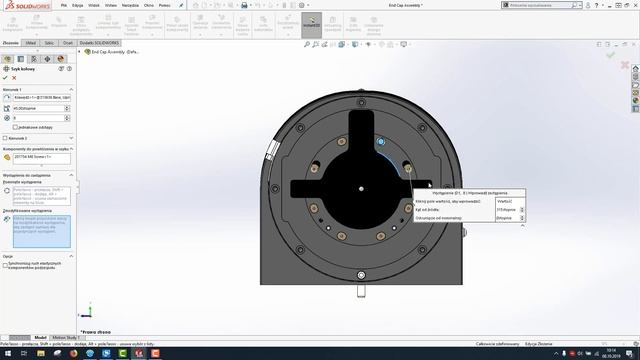Open the Edycja menu
The width and height of the screenshot is (640, 360).
pyautogui.click(x=78, y=6)
